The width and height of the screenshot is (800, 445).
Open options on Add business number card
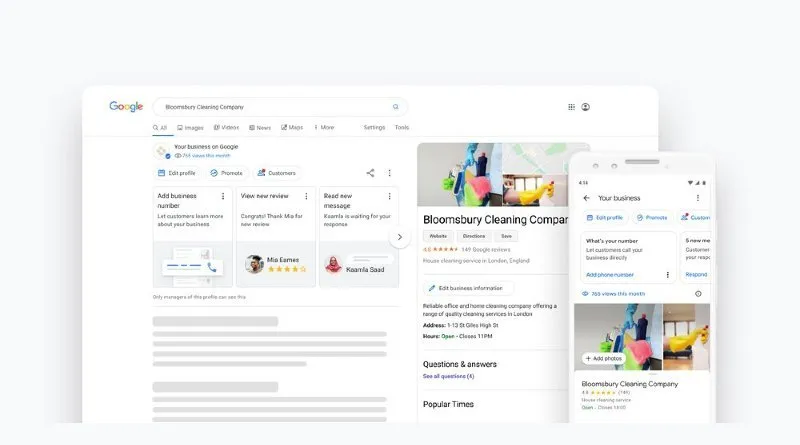click(223, 196)
